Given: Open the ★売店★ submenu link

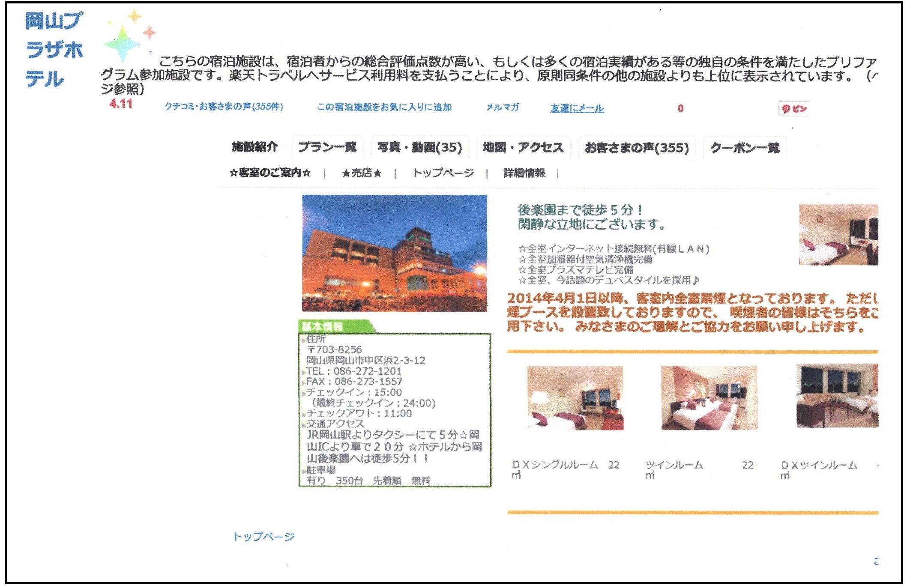Looking at the screenshot, I should click(361, 173).
